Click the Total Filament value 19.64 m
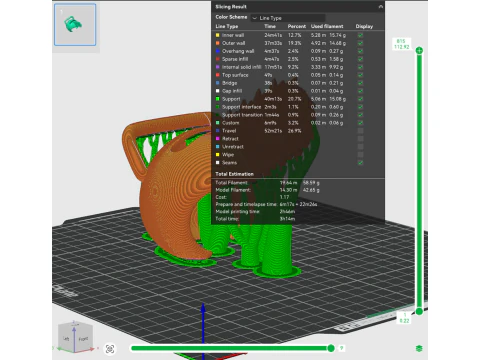 (x=289, y=183)
